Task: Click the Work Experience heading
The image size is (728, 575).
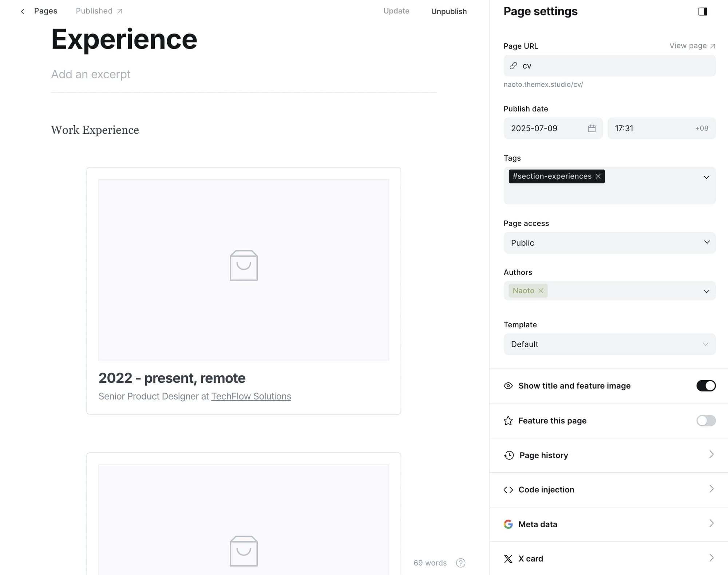Action: 95,130
